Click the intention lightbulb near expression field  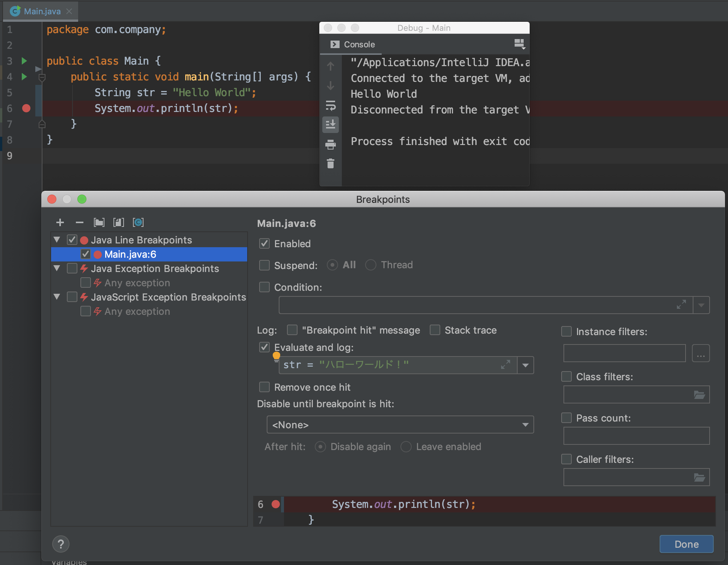pos(276,357)
